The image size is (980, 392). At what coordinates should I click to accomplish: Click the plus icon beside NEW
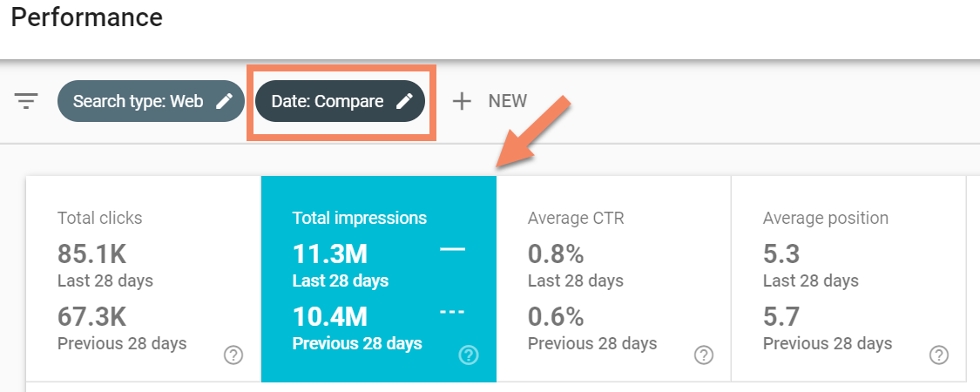coord(462,101)
